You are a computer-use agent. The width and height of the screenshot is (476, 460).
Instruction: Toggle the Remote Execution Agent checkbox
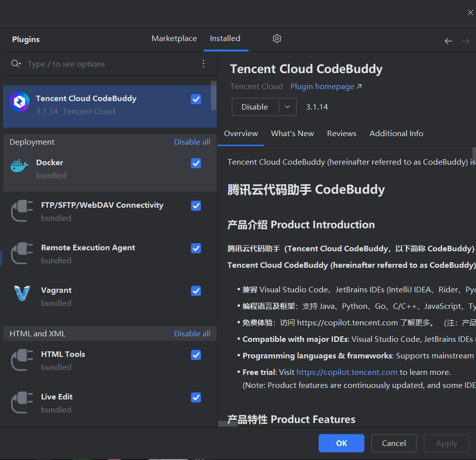click(196, 248)
